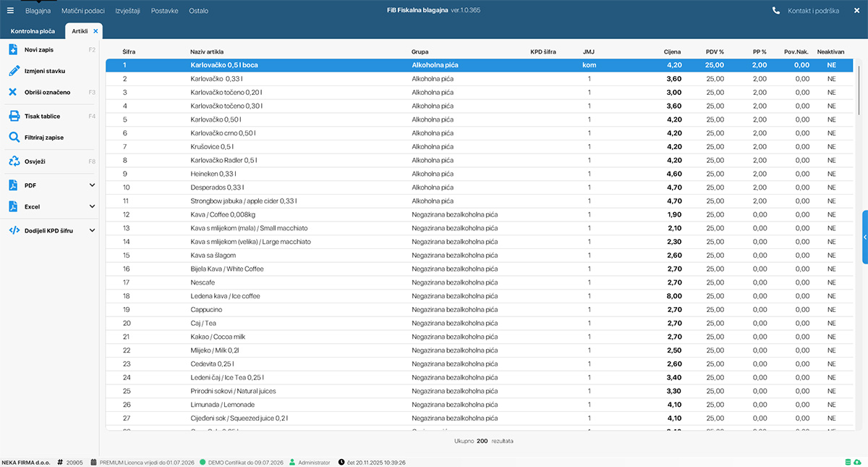Switch to the Kontrolna ploča tab
868x467 pixels.
pyautogui.click(x=31, y=31)
